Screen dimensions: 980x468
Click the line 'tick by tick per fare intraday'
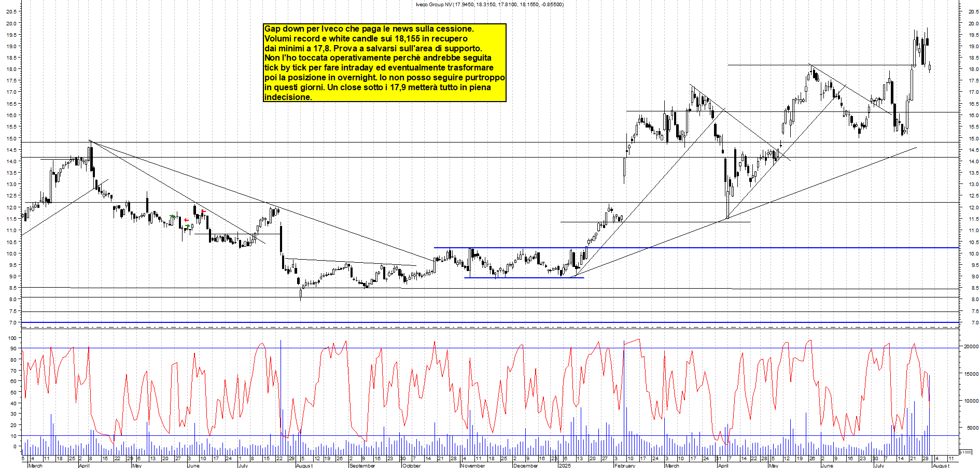[379, 68]
